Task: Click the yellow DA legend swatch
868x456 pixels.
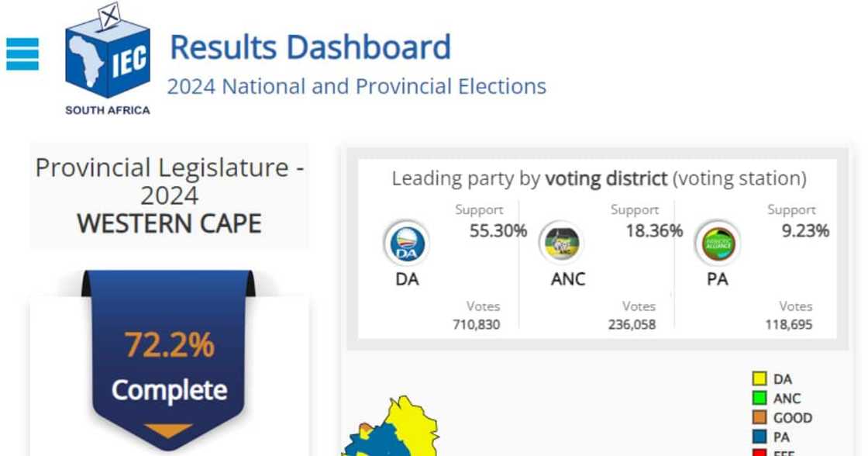Action: [759, 379]
